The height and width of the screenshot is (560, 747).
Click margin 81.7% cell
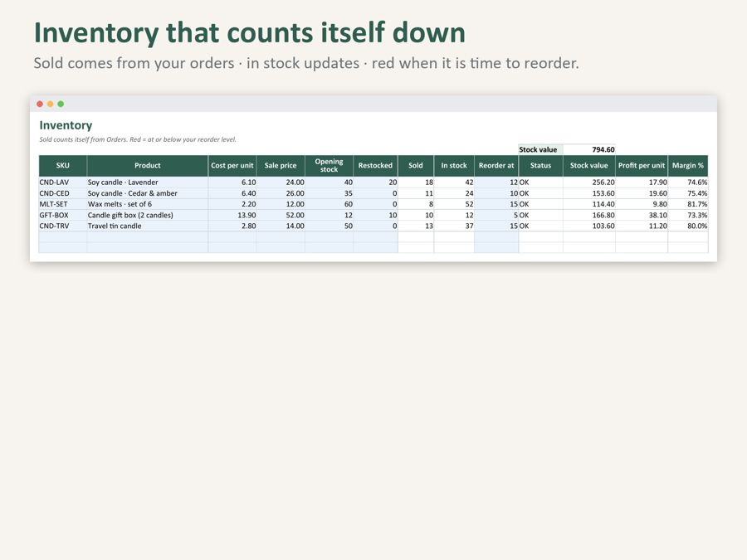tap(688, 204)
